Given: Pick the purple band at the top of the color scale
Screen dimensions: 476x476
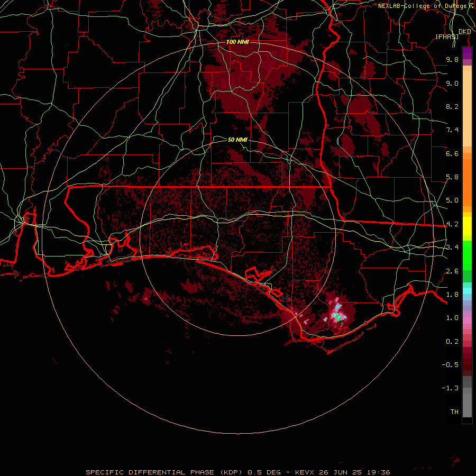Looking at the screenshot, I should (x=467, y=53).
